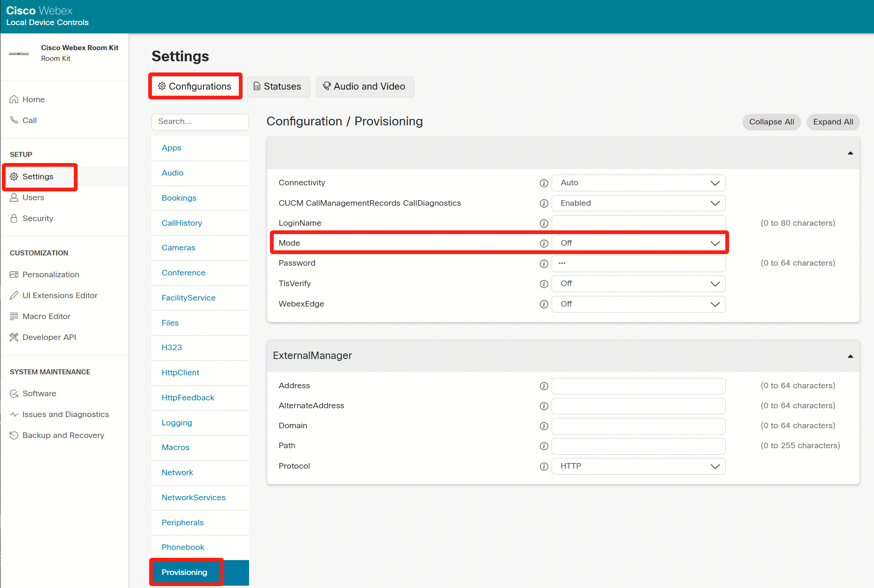Open the Mode dropdown set to Off
The height and width of the screenshot is (588, 874).
638,243
